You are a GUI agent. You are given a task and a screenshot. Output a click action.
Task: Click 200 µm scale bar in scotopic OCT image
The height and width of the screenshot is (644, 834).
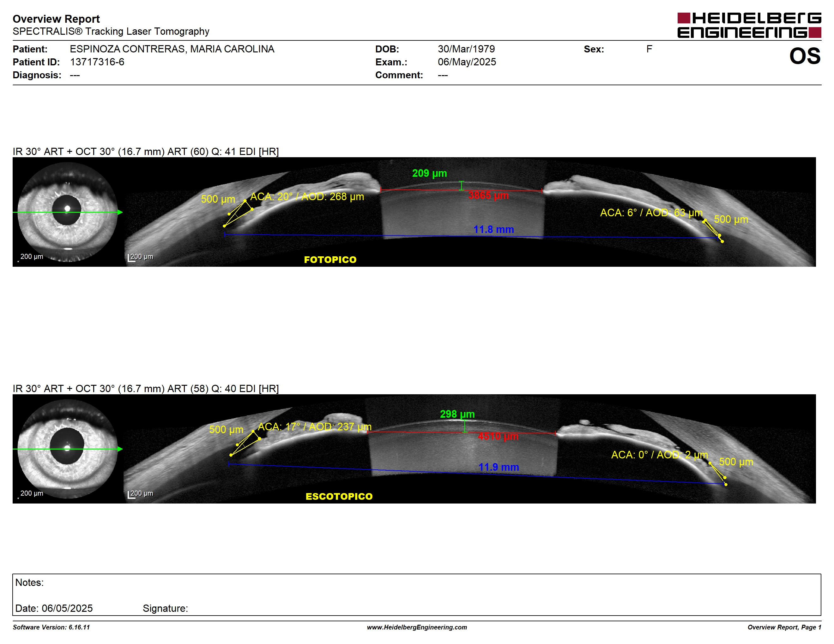[x=141, y=494]
